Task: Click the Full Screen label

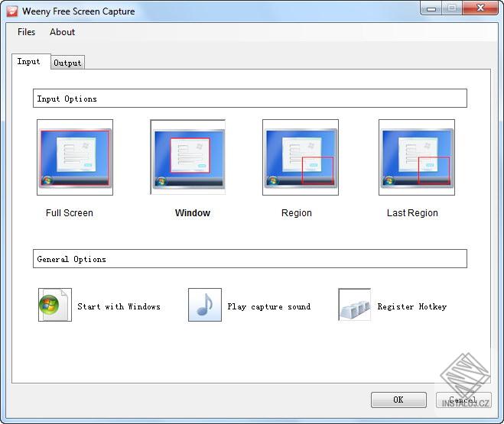Action: pyautogui.click(x=70, y=213)
